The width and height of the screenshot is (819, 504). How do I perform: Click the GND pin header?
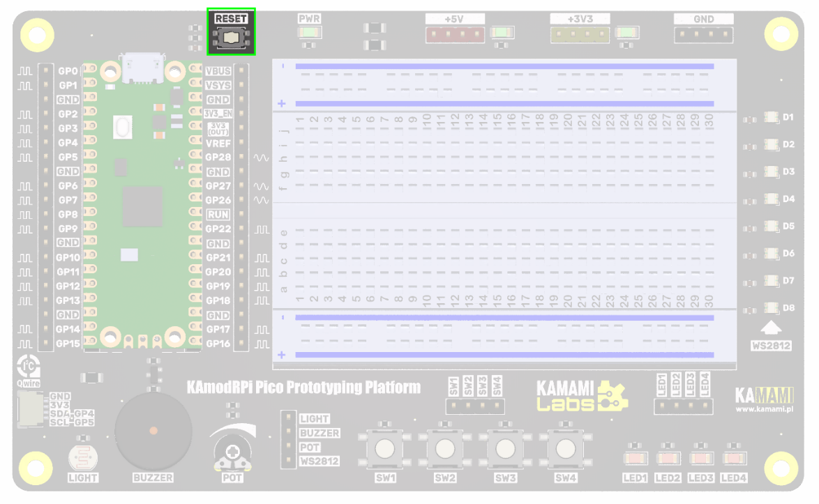pyautogui.click(x=703, y=34)
